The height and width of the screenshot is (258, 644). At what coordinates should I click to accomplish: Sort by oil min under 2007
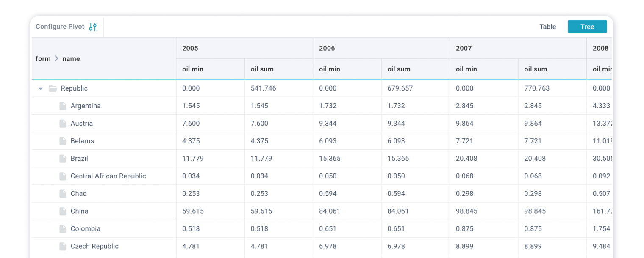(484, 69)
